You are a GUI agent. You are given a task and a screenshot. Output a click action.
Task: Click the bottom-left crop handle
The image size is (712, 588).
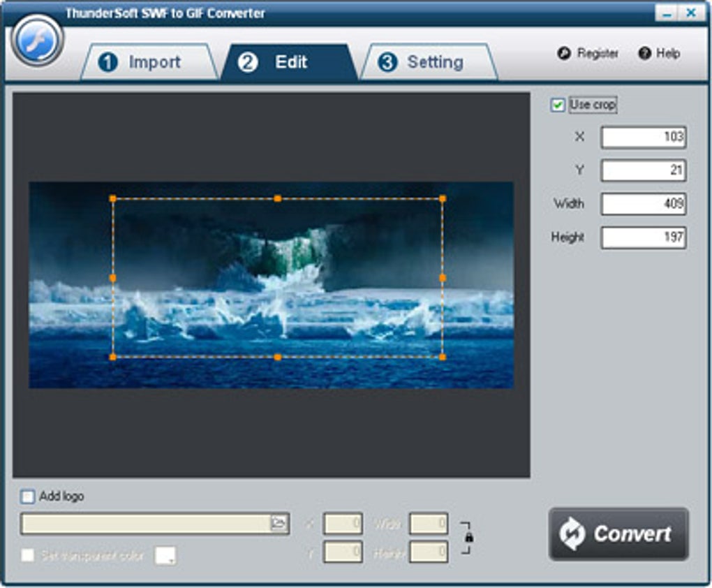pyautogui.click(x=113, y=357)
